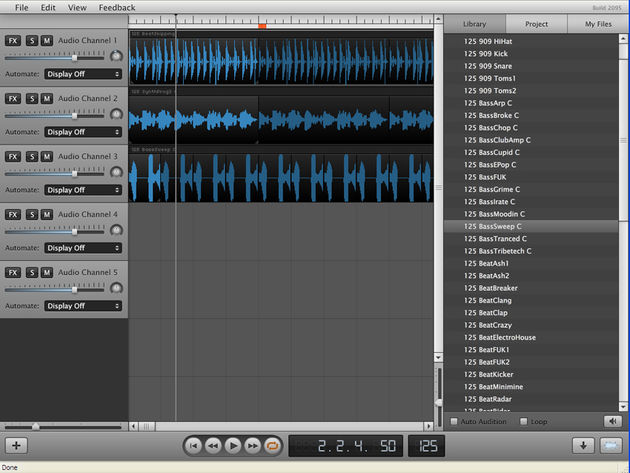Jump to start with the skip-back button
The height and width of the screenshot is (473, 630).
pos(193,446)
